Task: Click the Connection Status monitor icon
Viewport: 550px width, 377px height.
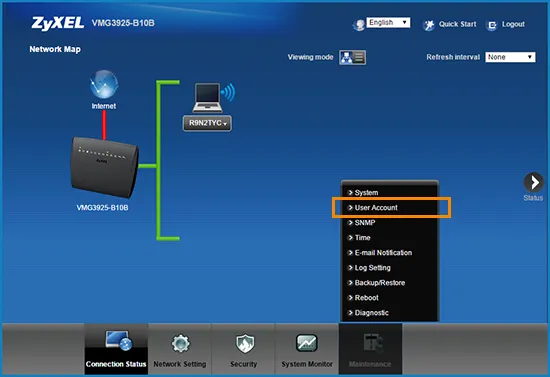Action: [x=119, y=341]
